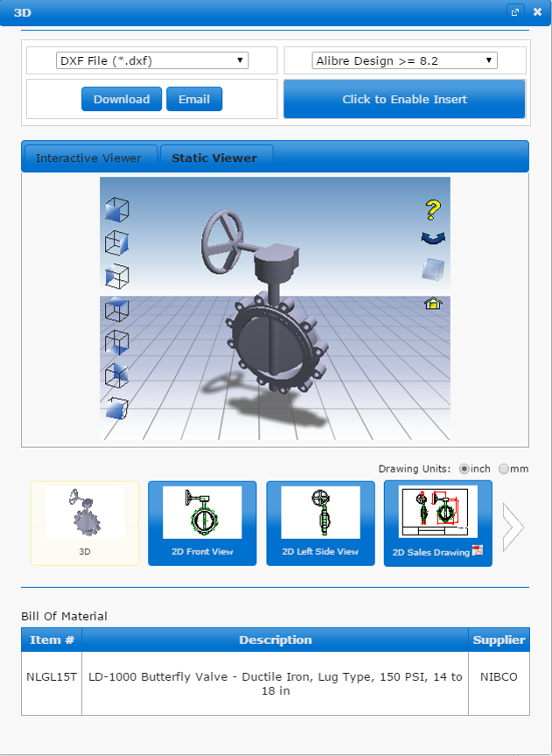Click the blue rotate arrow icon

click(432, 238)
